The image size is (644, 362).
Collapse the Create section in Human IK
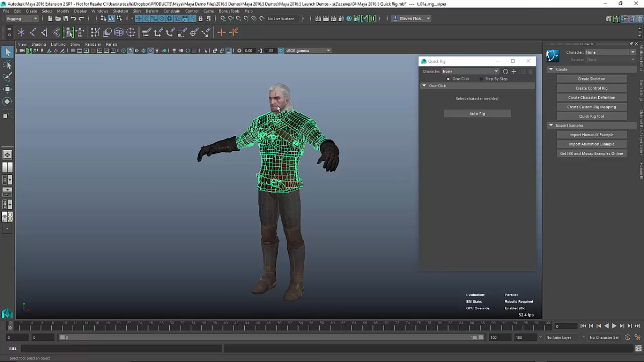pos(551,69)
